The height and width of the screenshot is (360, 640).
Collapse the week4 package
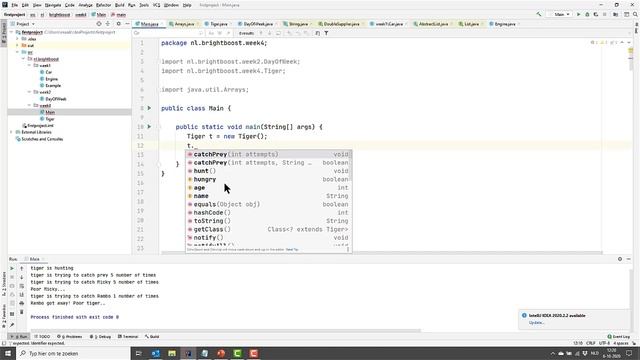point(29,105)
